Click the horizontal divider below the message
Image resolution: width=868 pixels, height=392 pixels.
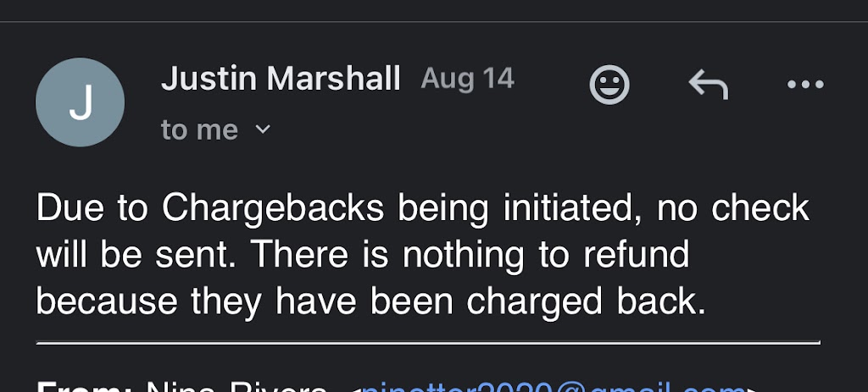click(x=428, y=343)
